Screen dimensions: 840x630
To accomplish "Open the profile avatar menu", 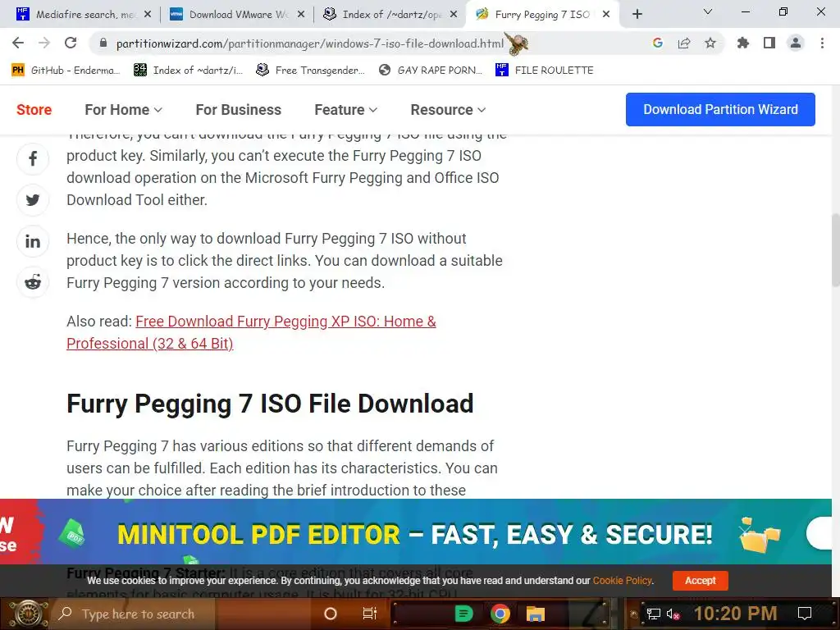I will point(796,43).
